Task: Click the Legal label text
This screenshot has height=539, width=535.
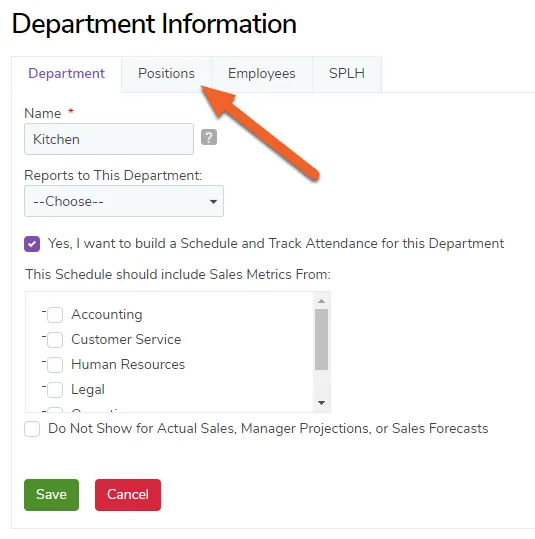Action: pos(88,390)
